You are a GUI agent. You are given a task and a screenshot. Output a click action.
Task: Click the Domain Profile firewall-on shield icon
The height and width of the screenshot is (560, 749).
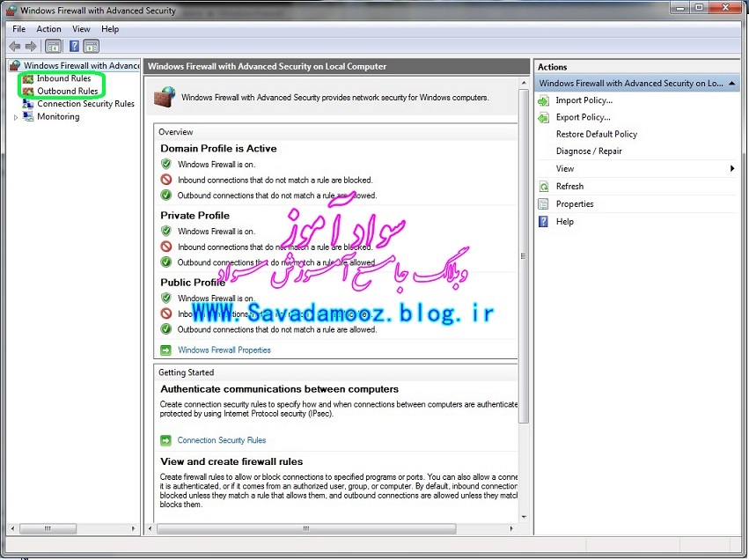(x=165, y=165)
